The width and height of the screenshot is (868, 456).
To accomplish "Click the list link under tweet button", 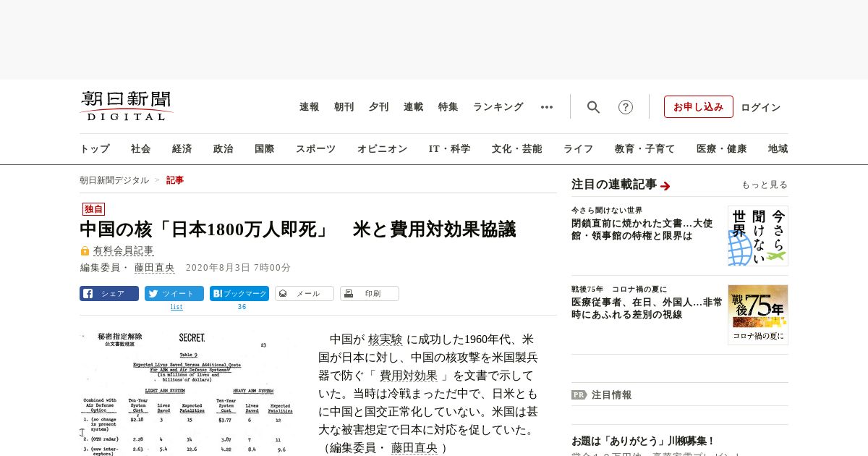I will click(176, 307).
